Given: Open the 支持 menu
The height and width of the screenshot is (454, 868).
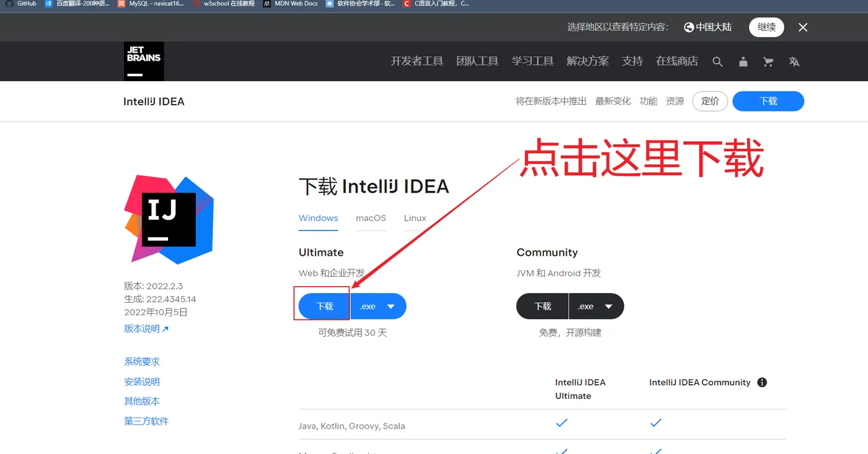Looking at the screenshot, I should (x=632, y=61).
